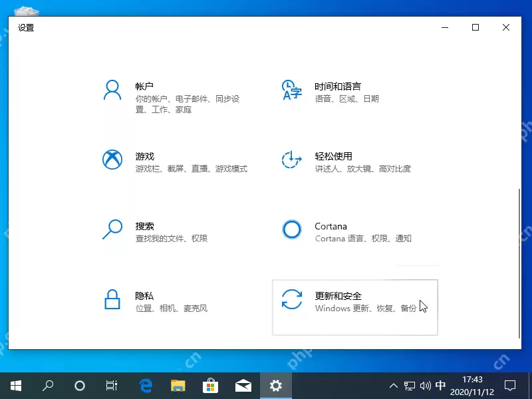Open the Microsoft Store taskbar icon

pyautogui.click(x=210, y=385)
